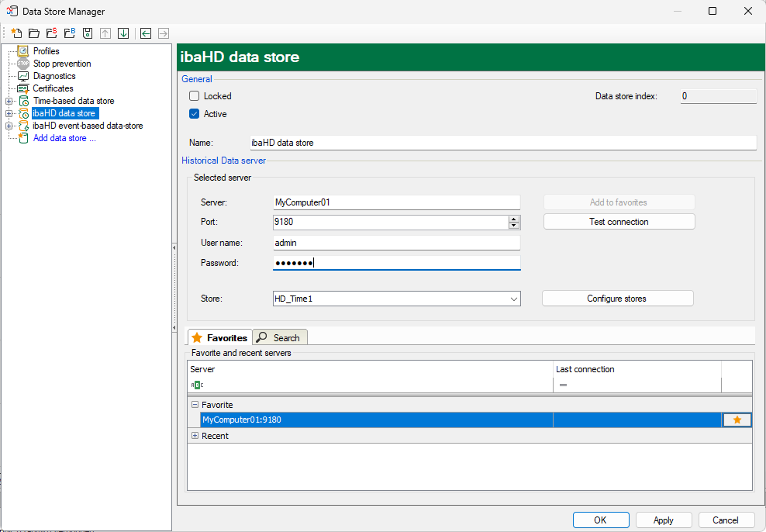Viewport: 766px width, 532px height.
Task: Uncheck the Active checkbox
Action: tap(195, 114)
